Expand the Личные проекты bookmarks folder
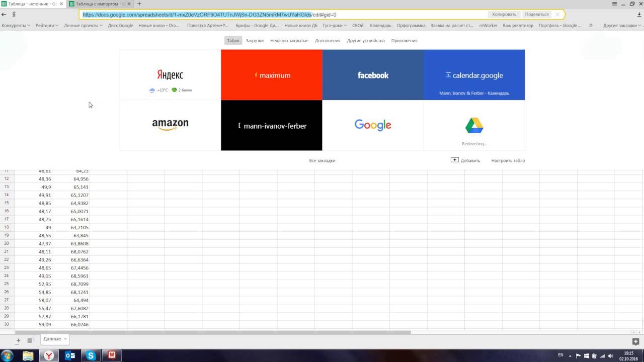This screenshot has height=362, width=644. 83,25
